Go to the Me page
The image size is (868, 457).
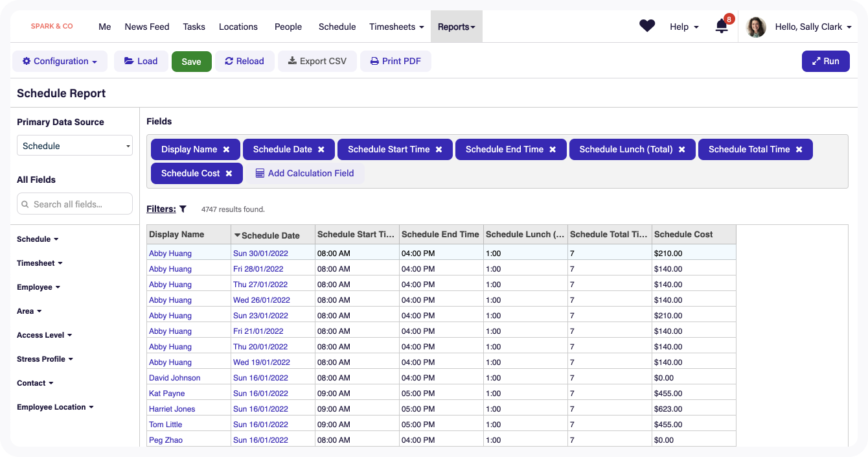pos(105,27)
